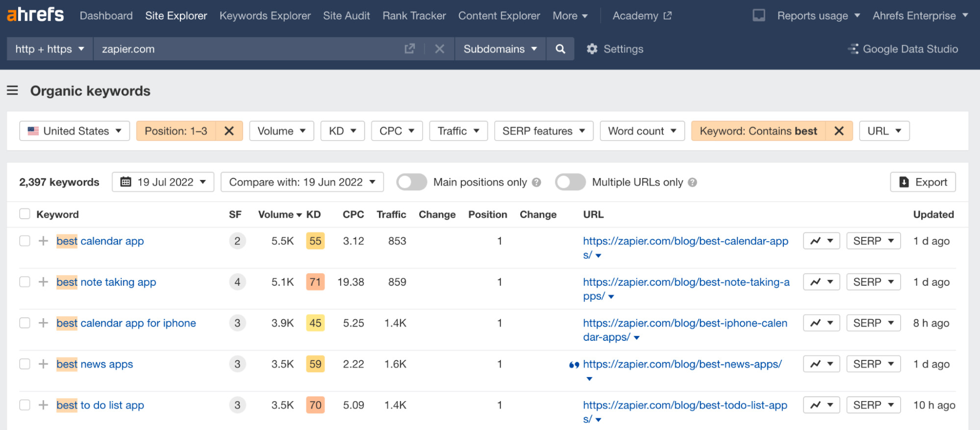This screenshot has width=980, height=430.
Task: Check the best calendar app for iphone row
Action: tap(25, 323)
